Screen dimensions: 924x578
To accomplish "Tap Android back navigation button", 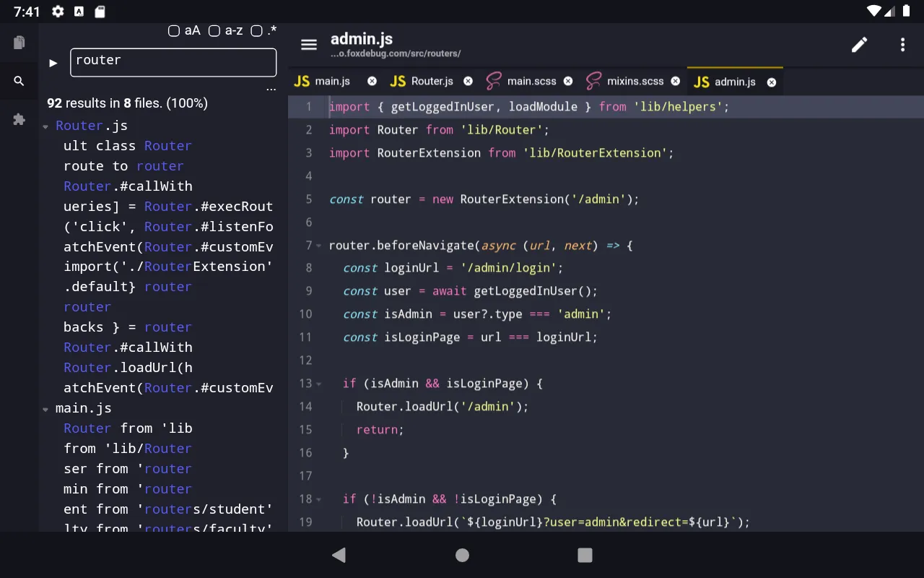I will click(x=339, y=555).
